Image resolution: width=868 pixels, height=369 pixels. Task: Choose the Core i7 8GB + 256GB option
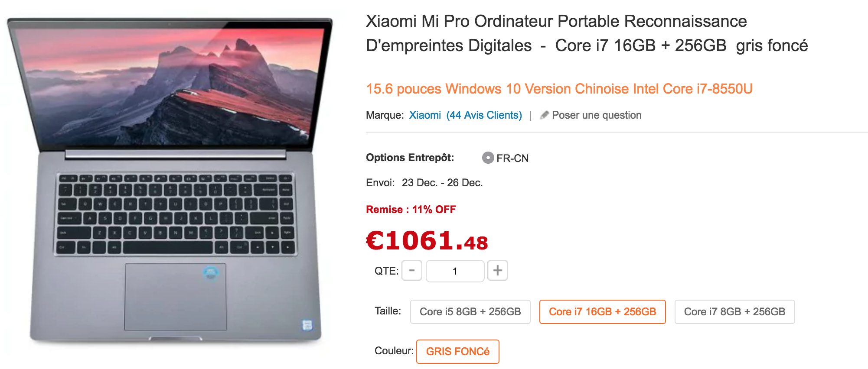click(734, 312)
